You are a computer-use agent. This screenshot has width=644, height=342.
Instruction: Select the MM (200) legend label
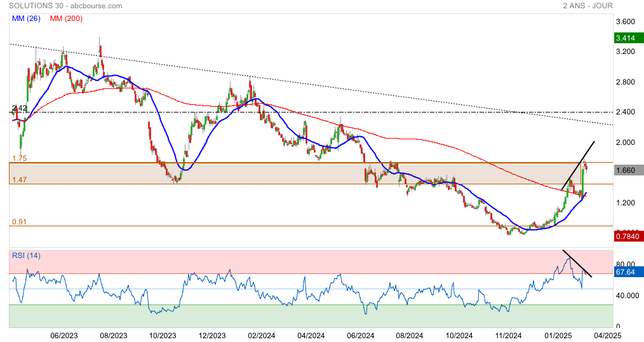[66, 18]
